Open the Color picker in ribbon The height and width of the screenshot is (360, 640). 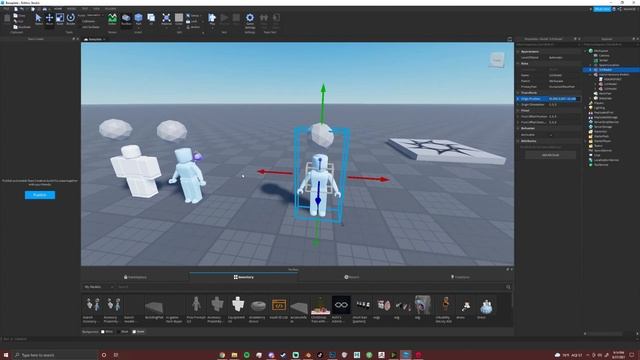pos(179,19)
